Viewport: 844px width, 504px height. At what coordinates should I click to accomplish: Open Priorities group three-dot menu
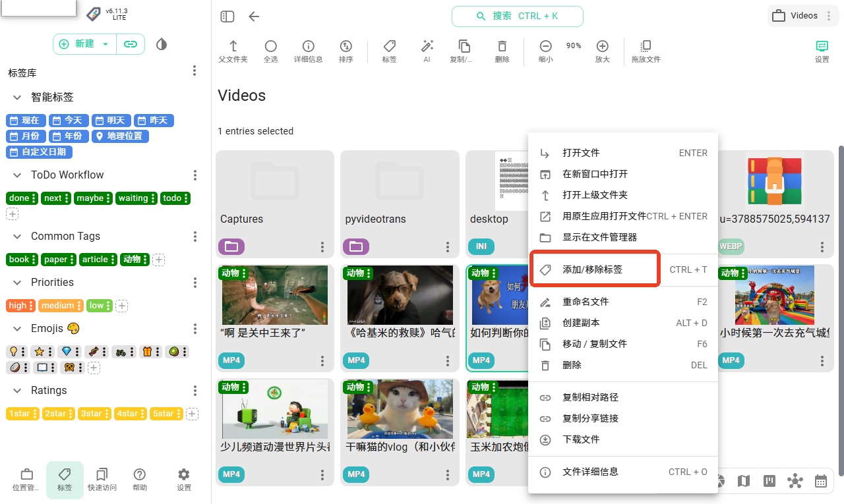[x=195, y=282]
